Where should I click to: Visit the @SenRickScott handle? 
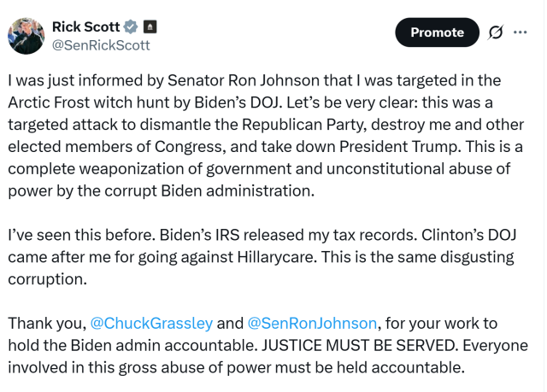click(101, 44)
